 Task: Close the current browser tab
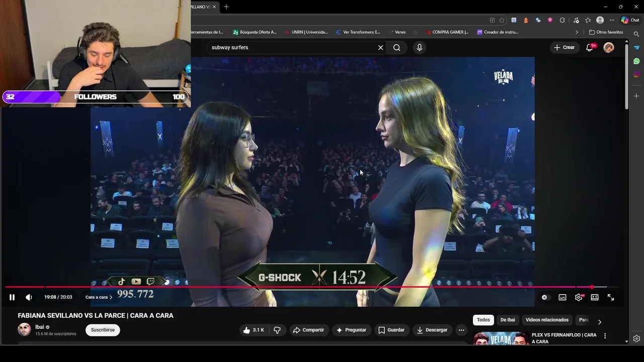(x=214, y=7)
